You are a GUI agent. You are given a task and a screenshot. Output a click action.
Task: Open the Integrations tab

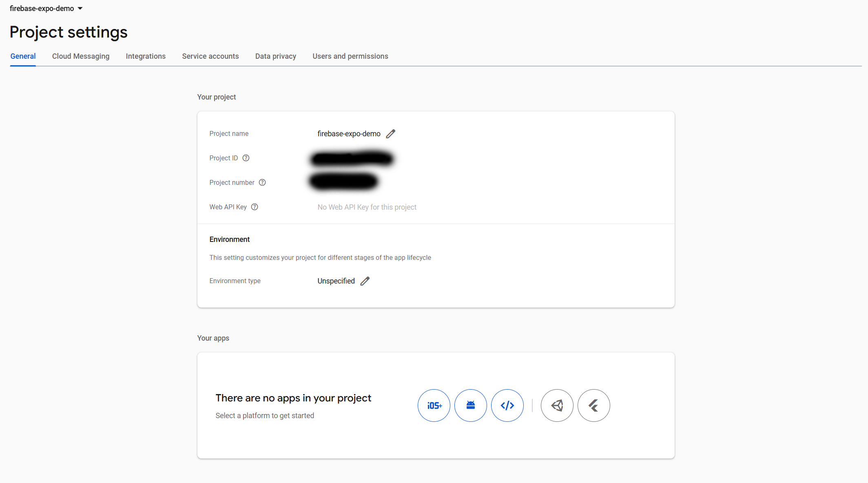tap(146, 56)
